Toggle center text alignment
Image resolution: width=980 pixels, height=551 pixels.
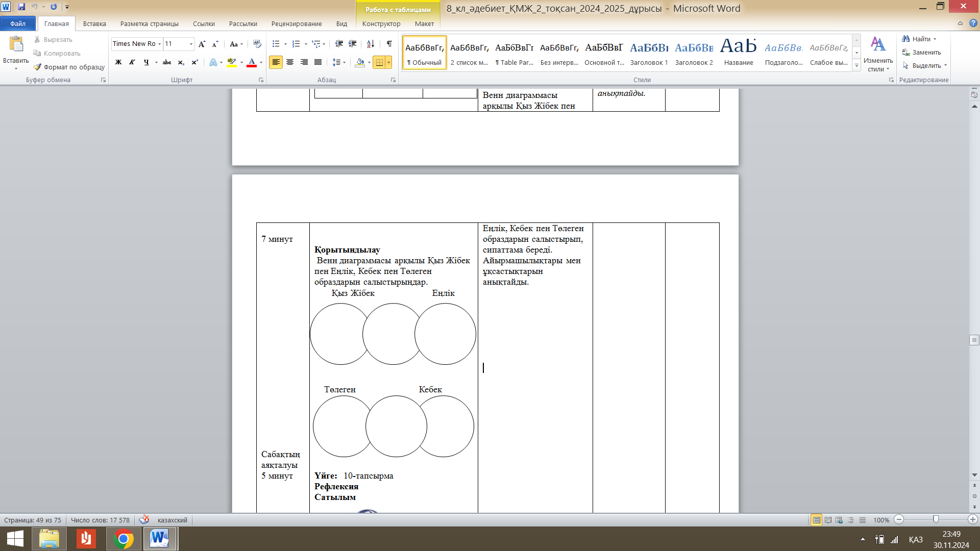290,62
